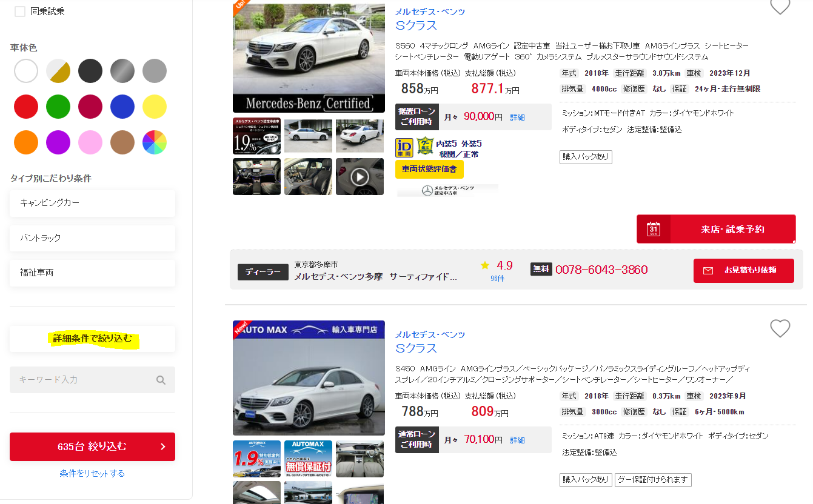This screenshot has height=504, width=813.
Task: Open dealer メルセデス・ベンツ多摩 サーティファイド link
Action: (376, 276)
